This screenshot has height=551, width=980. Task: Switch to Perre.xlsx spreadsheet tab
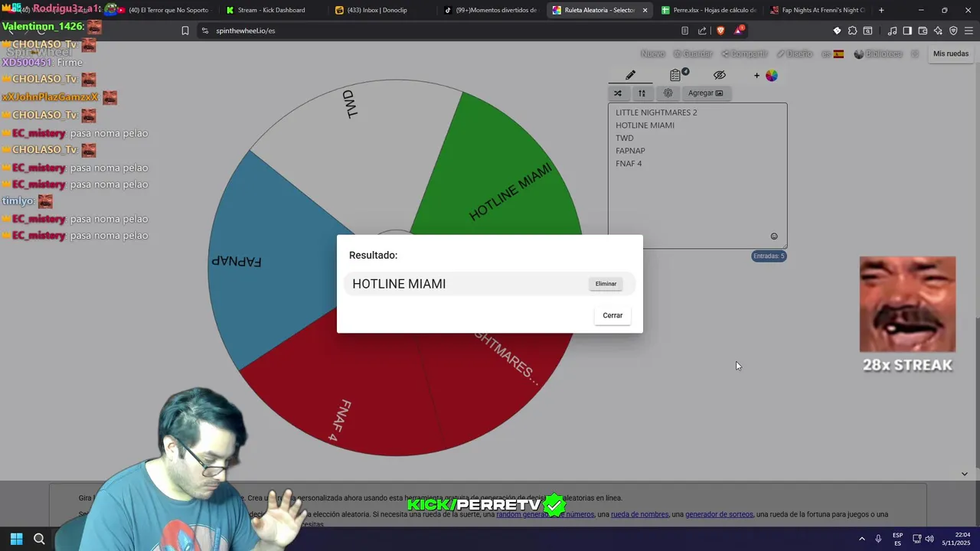pyautogui.click(x=708, y=10)
